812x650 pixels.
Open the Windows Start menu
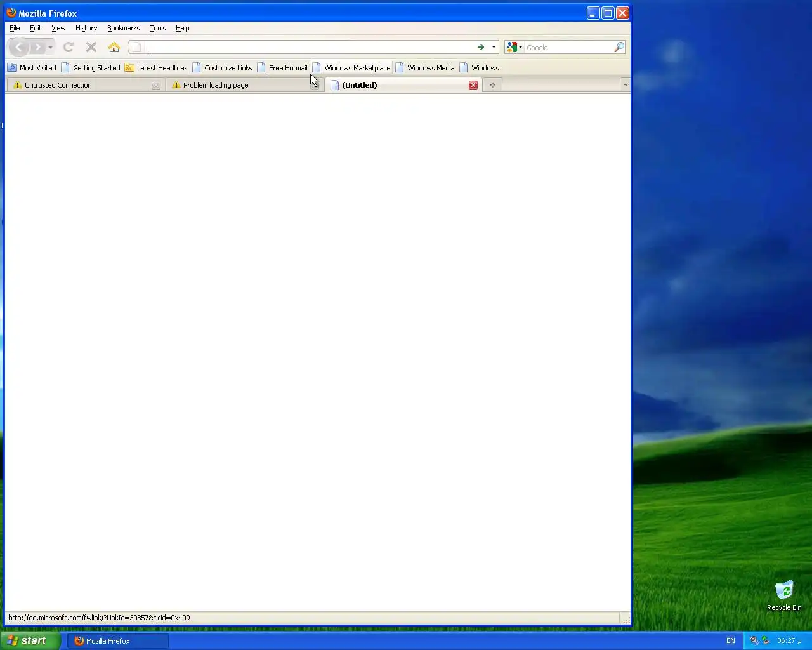[30, 640]
